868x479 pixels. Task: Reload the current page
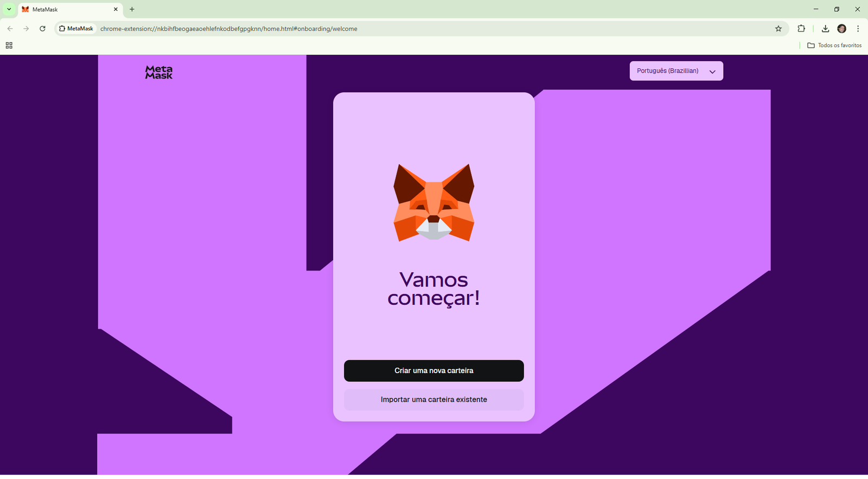pyautogui.click(x=42, y=29)
